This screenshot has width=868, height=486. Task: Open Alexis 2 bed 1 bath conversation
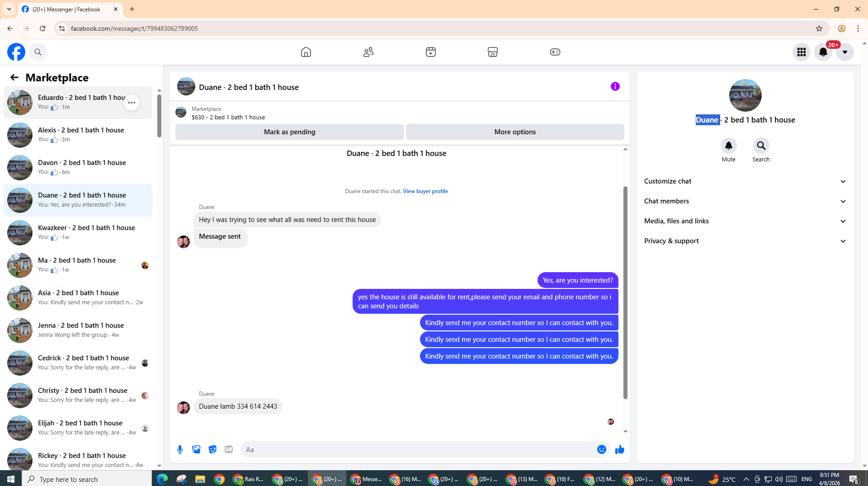coord(78,135)
